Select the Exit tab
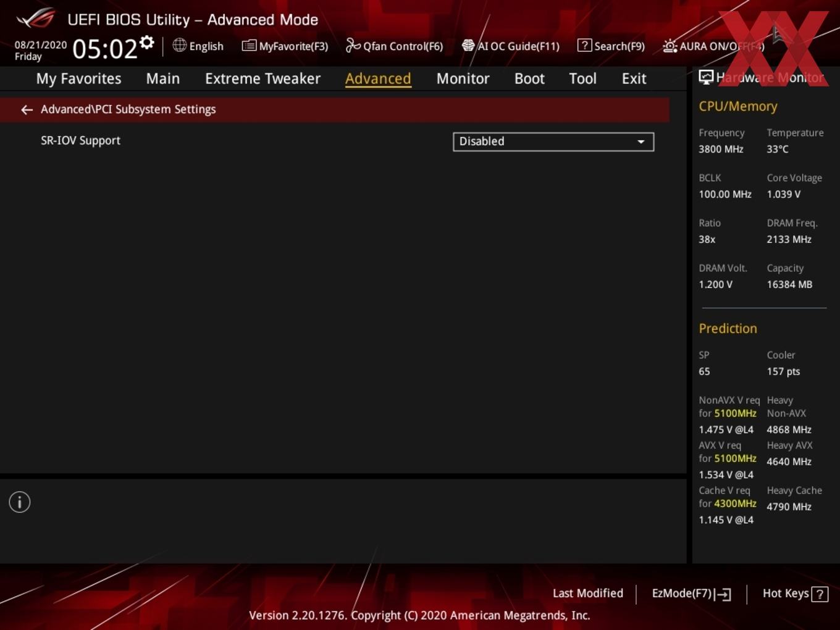 [x=634, y=78]
